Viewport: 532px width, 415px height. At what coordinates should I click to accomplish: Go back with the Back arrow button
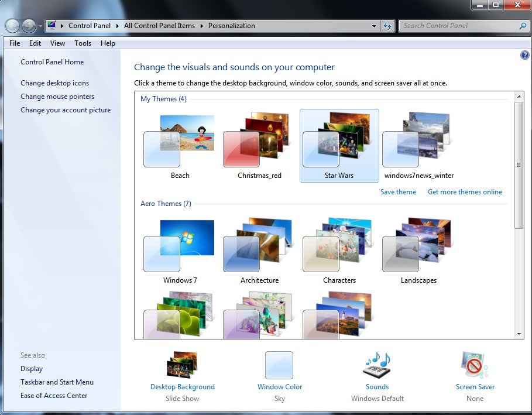12,26
